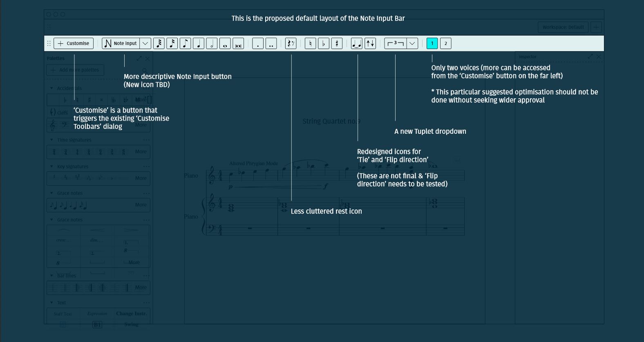644x342 pixels.
Task: Click the treble clef palette cell
Action: 52,125
